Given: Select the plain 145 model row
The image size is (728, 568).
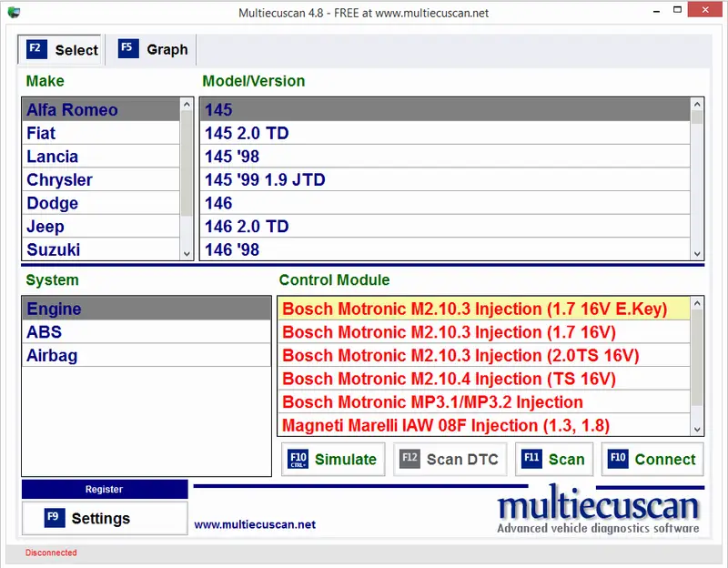Looking at the screenshot, I should 445,109.
